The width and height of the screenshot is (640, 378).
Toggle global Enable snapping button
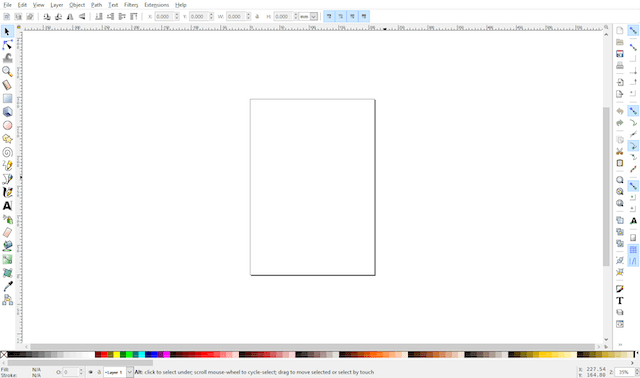pyautogui.click(x=633, y=31)
